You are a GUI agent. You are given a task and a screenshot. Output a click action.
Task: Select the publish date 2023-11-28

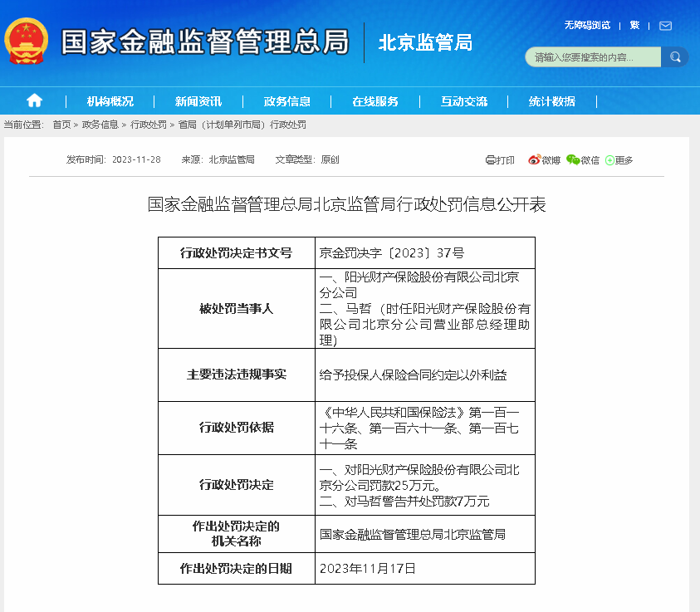[x=136, y=159]
